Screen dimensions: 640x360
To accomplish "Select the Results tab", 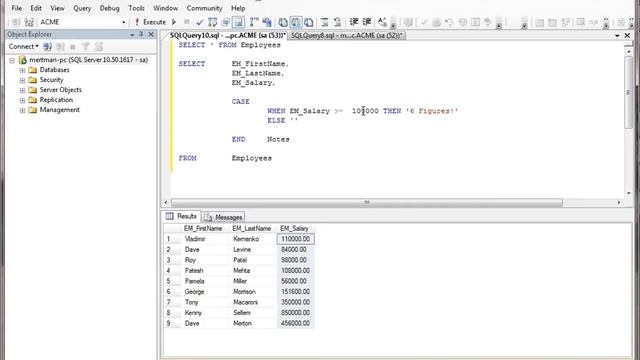I will pyautogui.click(x=181, y=216).
